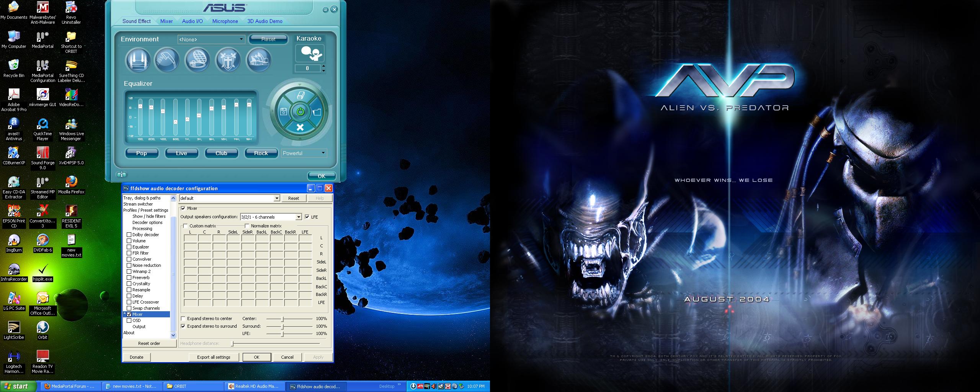Toggle equalizer power button in dial
Viewport: 980px width, 392px height.
tap(300, 112)
